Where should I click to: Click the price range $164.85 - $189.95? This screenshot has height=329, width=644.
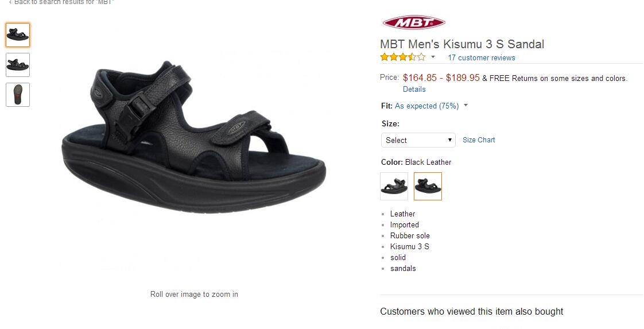point(441,78)
